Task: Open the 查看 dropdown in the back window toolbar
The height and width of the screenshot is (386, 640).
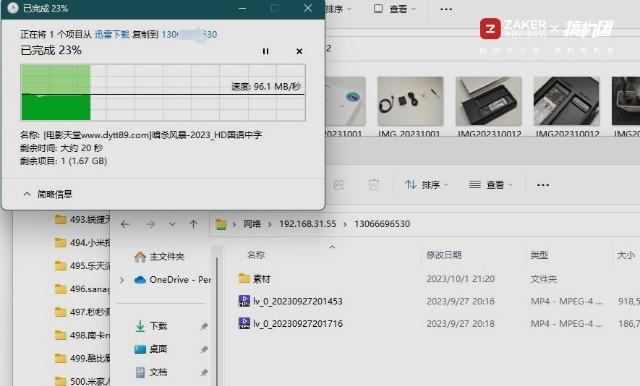Action: pos(395,9)
